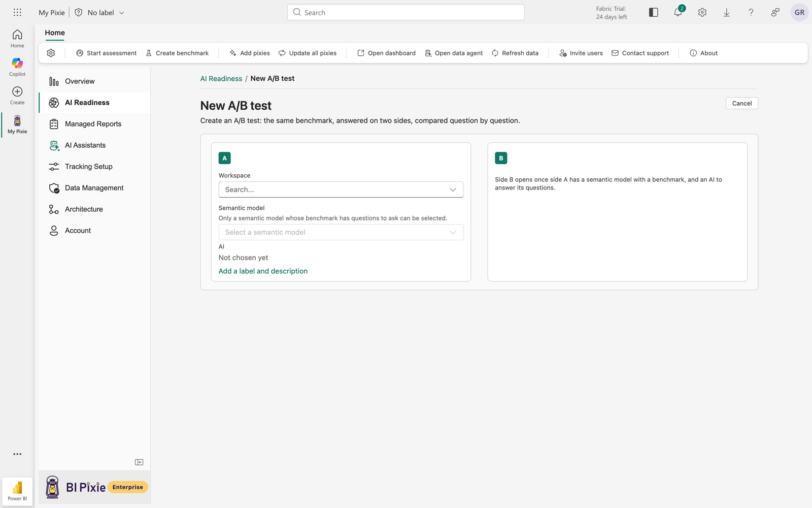Click About in the toolbar
The height and width of the screenshot is (508, 812).
(x=703, y=53)
